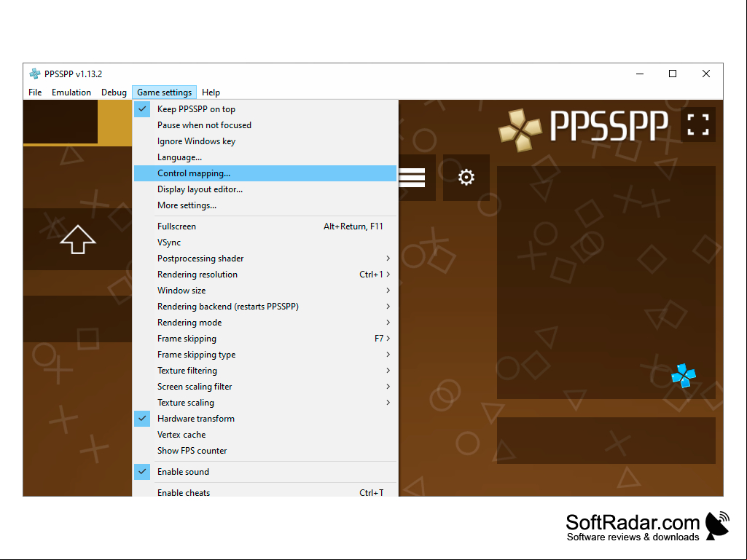Screen dimensions: 747x560
Task: Enable Pause when not focused
Action: click(265, 125)
